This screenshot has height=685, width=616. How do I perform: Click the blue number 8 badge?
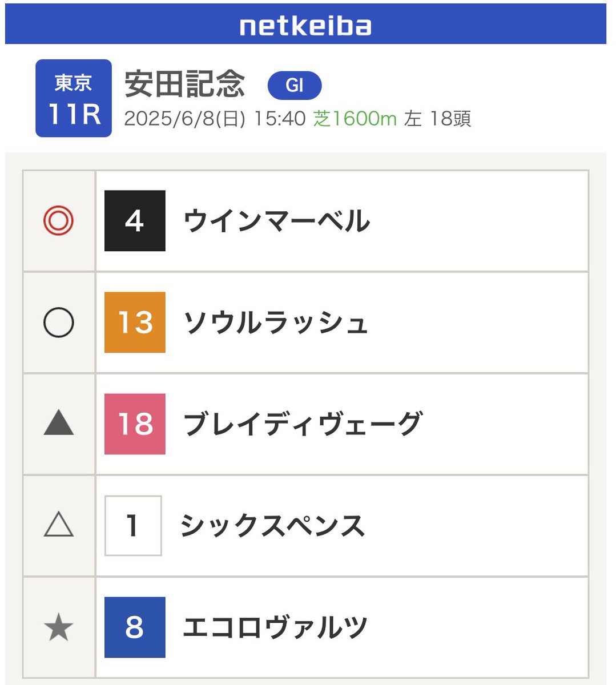135,627
